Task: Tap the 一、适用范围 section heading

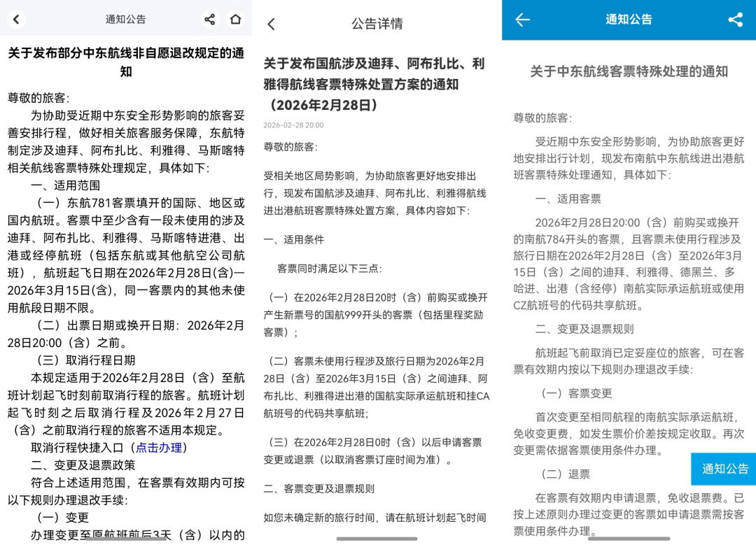Action: tap(66, 185)
